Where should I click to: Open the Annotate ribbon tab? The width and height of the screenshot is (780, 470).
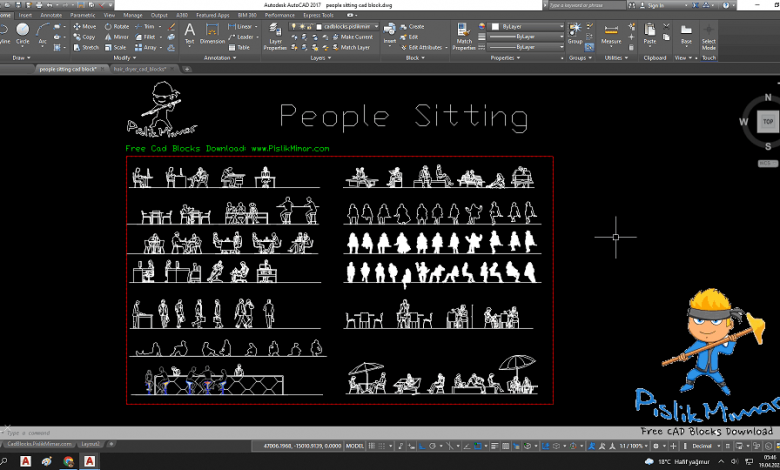(51, 15)
